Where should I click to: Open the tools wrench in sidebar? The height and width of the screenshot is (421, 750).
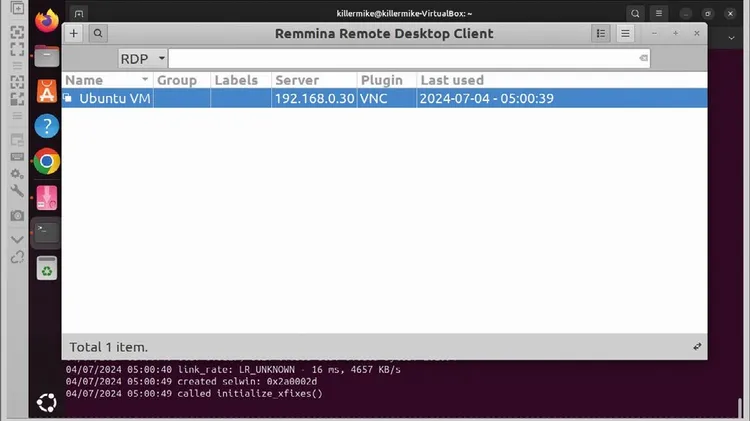point(17,191)
